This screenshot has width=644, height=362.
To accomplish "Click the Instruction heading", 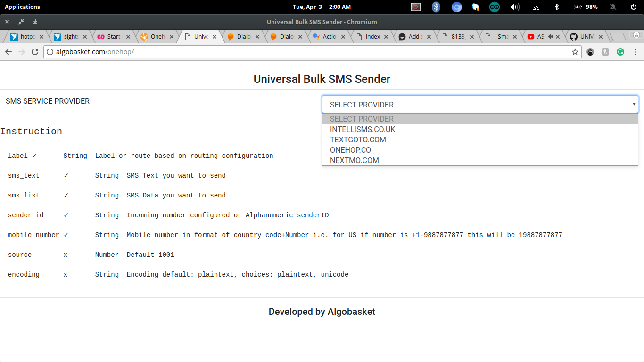I will pos(31,132).
